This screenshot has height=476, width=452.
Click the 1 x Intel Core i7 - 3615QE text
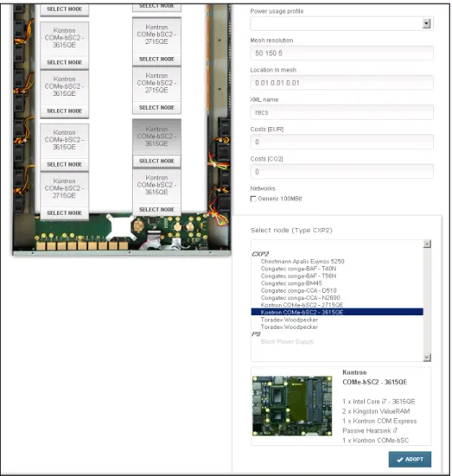(x=379, y=402)
